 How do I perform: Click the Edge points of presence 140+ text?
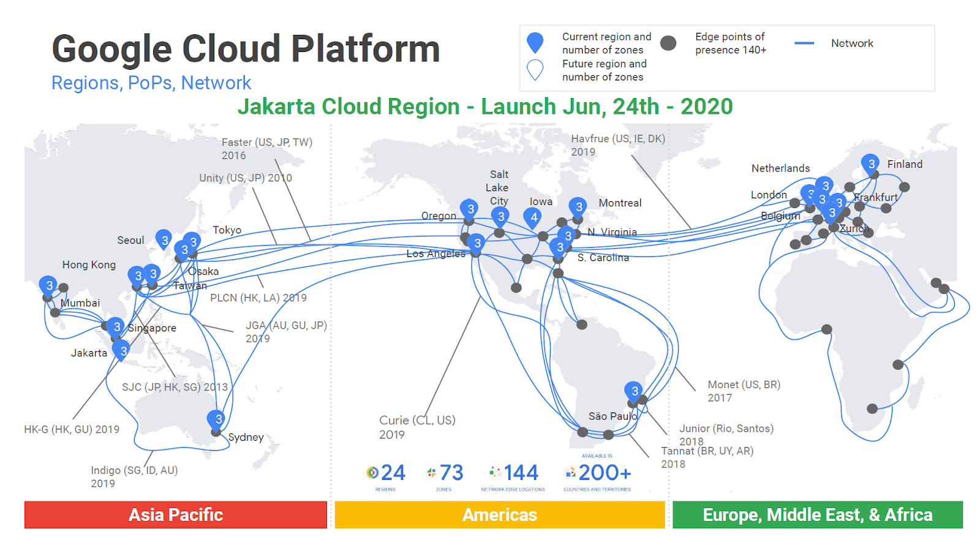click(730, 43)
